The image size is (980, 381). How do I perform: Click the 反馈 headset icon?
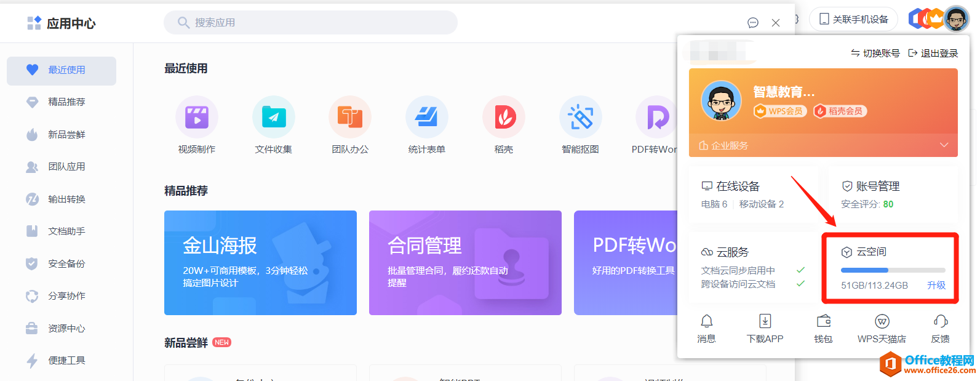click(x=941, y=321)
